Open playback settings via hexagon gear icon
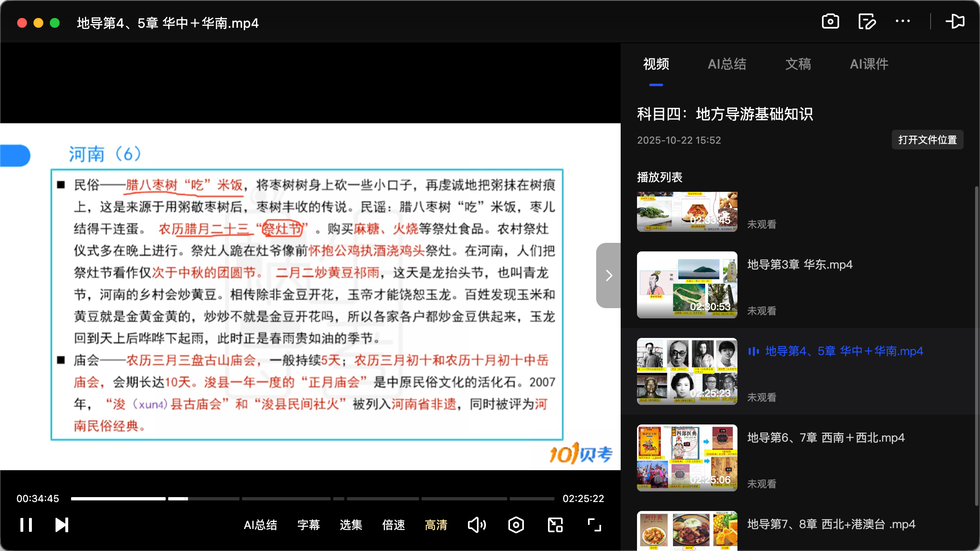Viewport: 980px width, 551px height. 516,525
